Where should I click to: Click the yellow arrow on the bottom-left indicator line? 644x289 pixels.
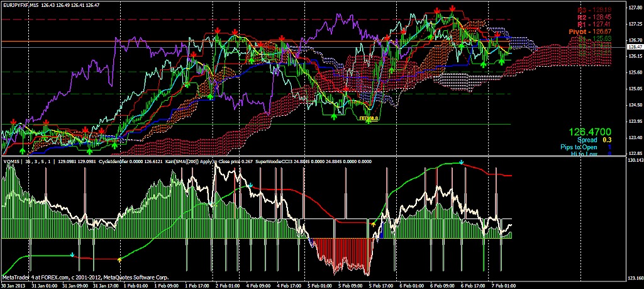[119, 259]
